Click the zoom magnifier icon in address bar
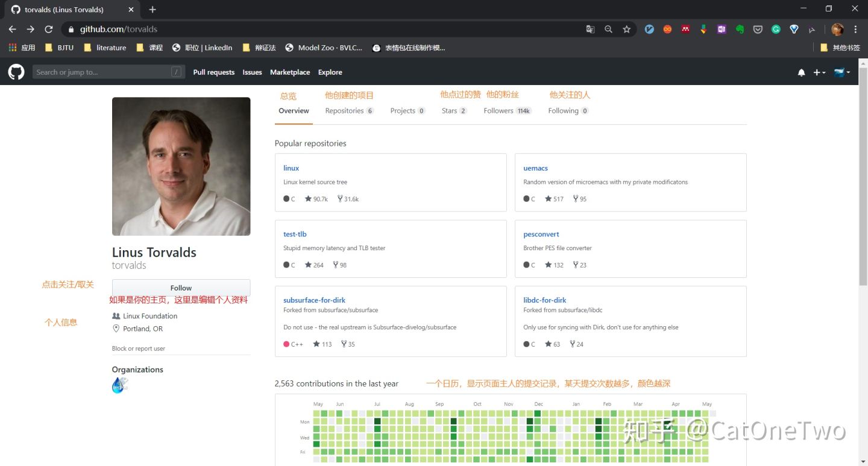Screen dimensions: 868x466 [608, 29]
